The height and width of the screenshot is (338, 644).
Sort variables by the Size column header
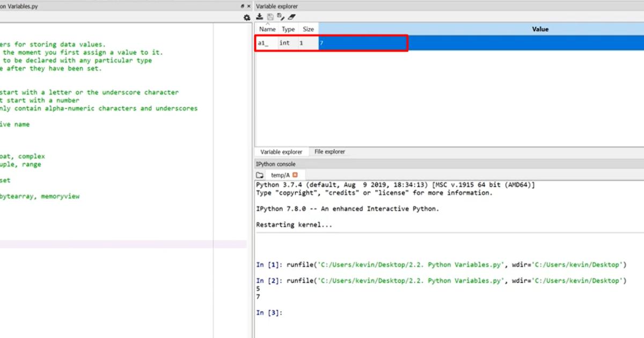[x=308, y=30]
